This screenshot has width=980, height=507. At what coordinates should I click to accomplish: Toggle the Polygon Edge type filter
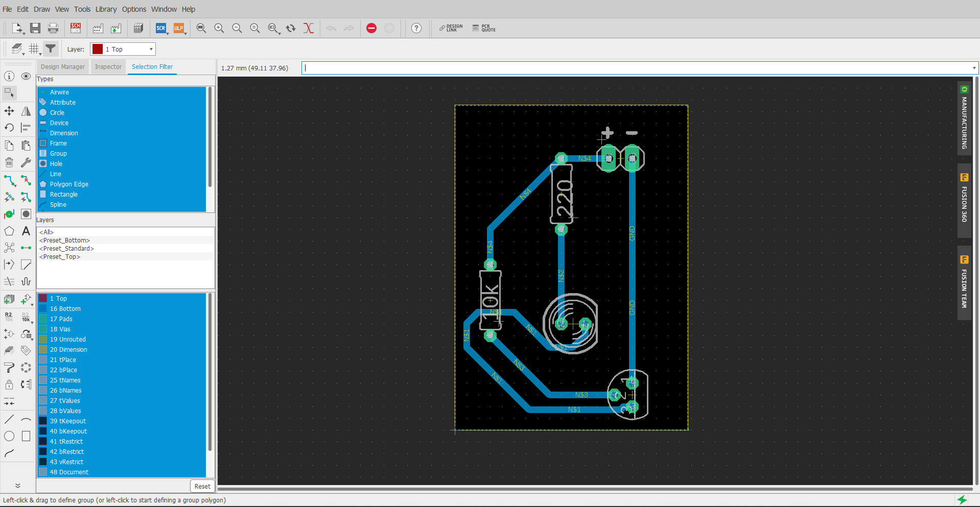coord(122,184)
